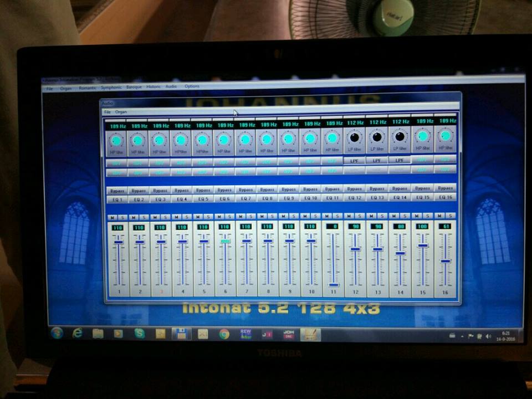Click the LP filter knob on channel 14

pyautogui.click(x=400, y=136)
